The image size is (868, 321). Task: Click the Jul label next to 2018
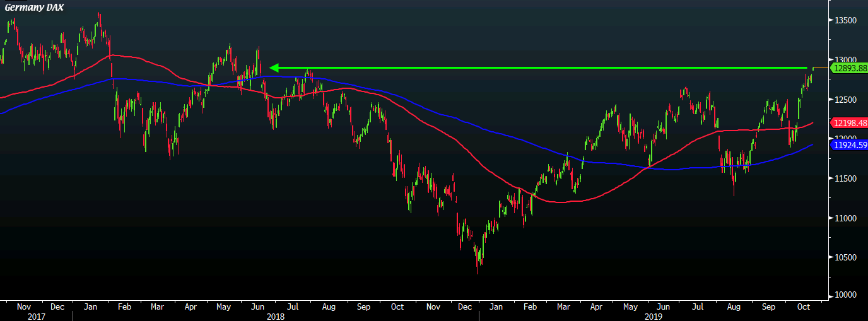[x=293, y=306]
